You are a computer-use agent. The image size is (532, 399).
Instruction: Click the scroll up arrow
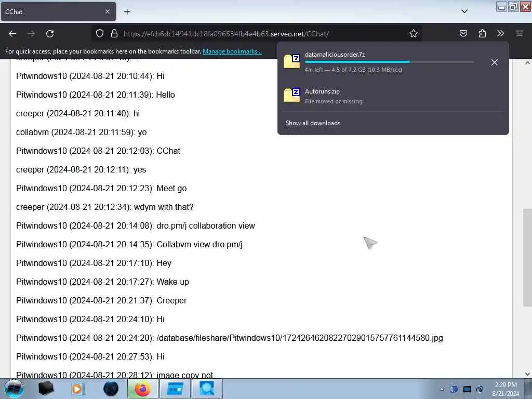coord(527,63)
